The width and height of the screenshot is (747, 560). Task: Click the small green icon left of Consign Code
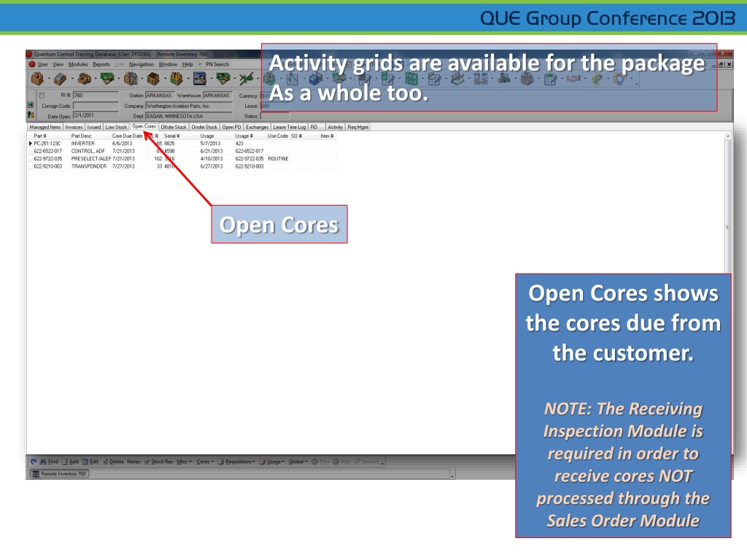[x=31, y=105]
